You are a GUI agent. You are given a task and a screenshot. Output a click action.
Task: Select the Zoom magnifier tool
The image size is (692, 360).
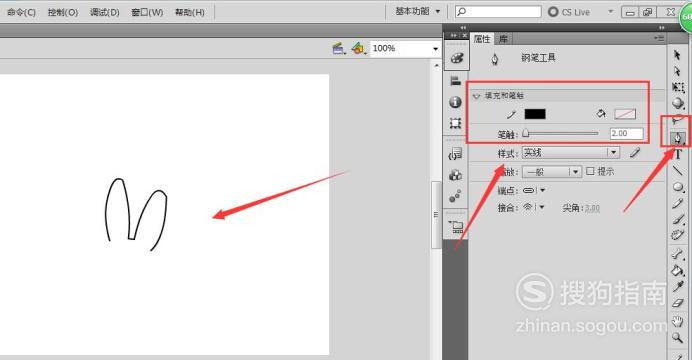[677, 338]
